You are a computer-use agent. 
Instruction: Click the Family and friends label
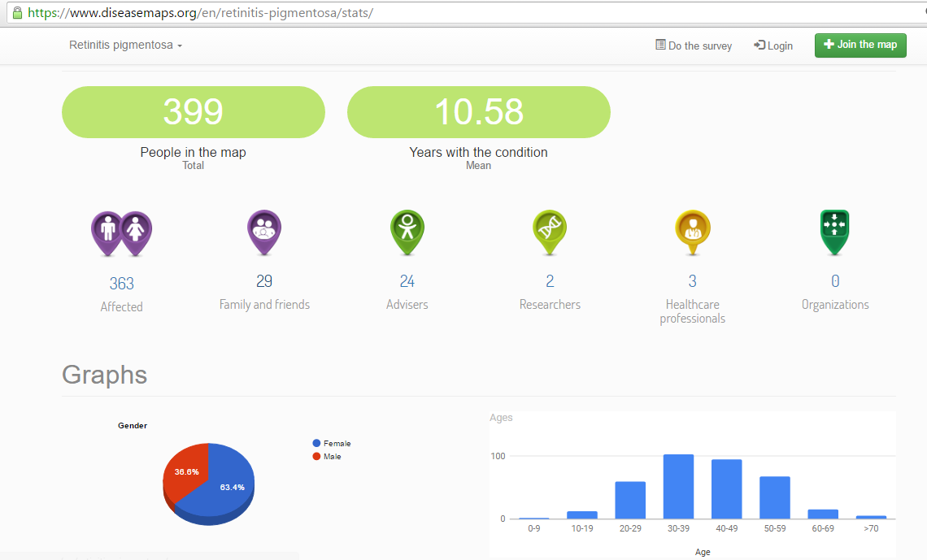point(264,304)
